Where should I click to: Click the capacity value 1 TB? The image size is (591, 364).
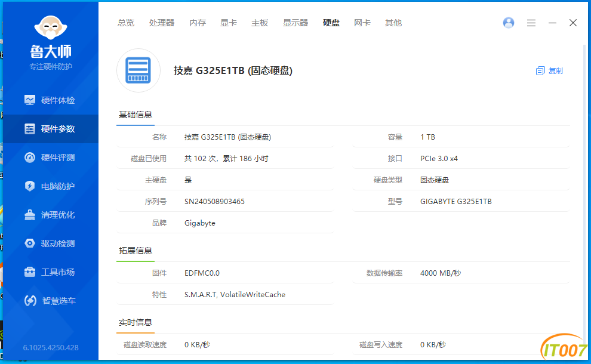(427, 137)
